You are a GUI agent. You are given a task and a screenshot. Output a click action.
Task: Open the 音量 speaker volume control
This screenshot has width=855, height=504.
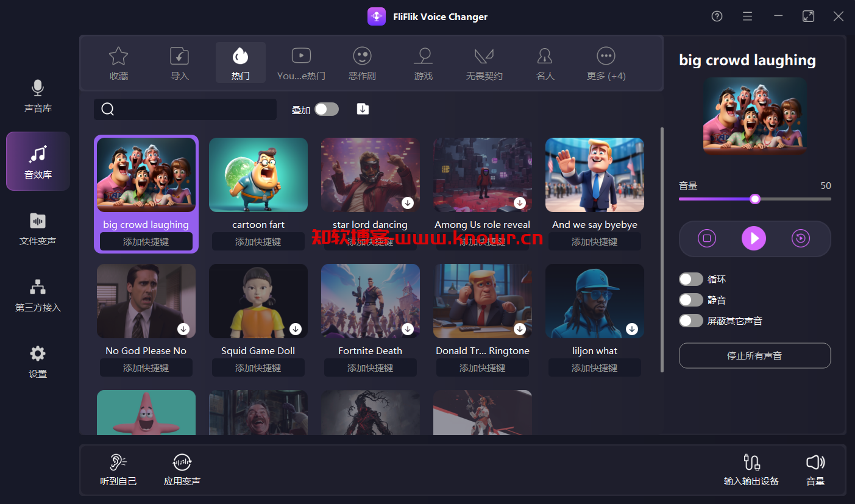tap(815, 469)
